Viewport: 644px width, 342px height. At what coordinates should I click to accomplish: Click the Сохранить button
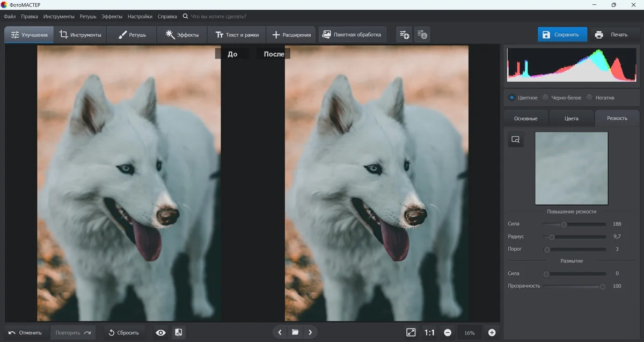point(562,35)
